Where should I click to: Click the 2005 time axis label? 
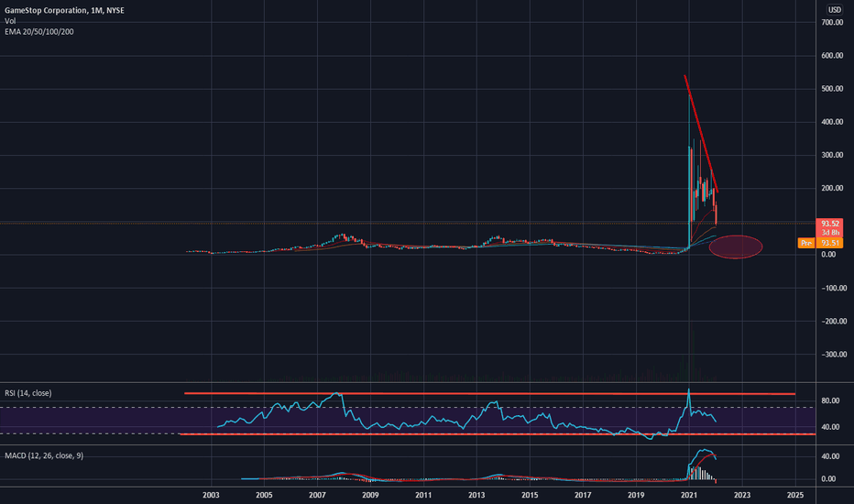(x=264, y=495)
